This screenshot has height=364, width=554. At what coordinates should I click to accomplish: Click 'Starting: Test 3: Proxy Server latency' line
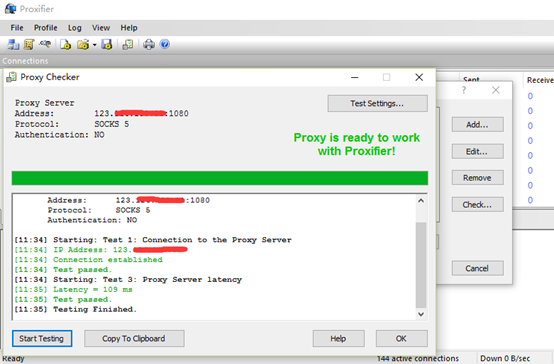(x=128, y=280)
